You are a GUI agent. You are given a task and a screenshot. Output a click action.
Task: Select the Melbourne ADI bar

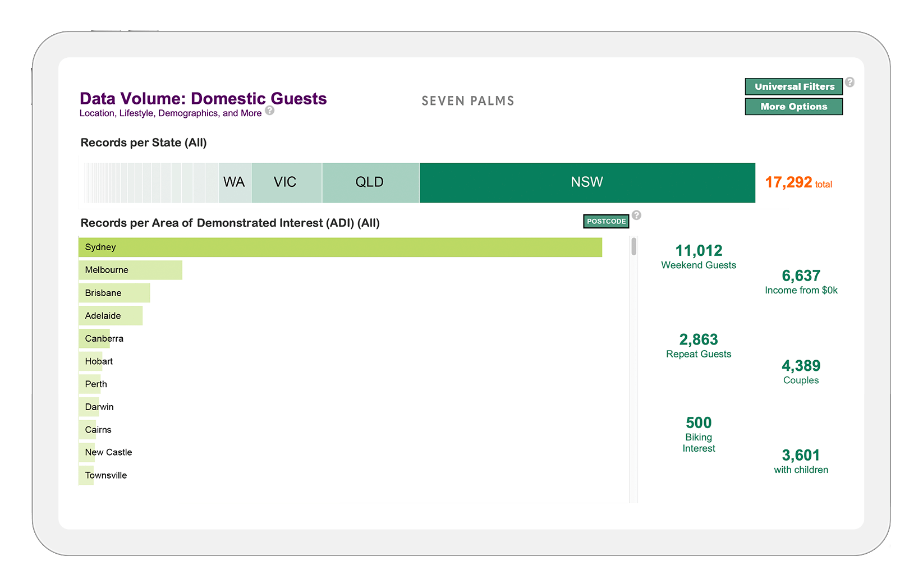pyautogui.click(x=130, y=270)
